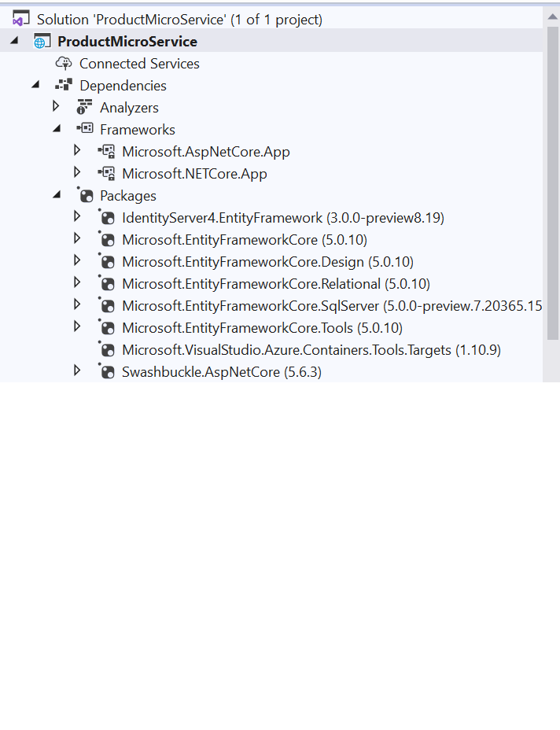Image resolution: width=560 pixels, height=730 pixels.
Task: Expand the Swashbuckle.AspNetCore package
Action: pos(77,371)
